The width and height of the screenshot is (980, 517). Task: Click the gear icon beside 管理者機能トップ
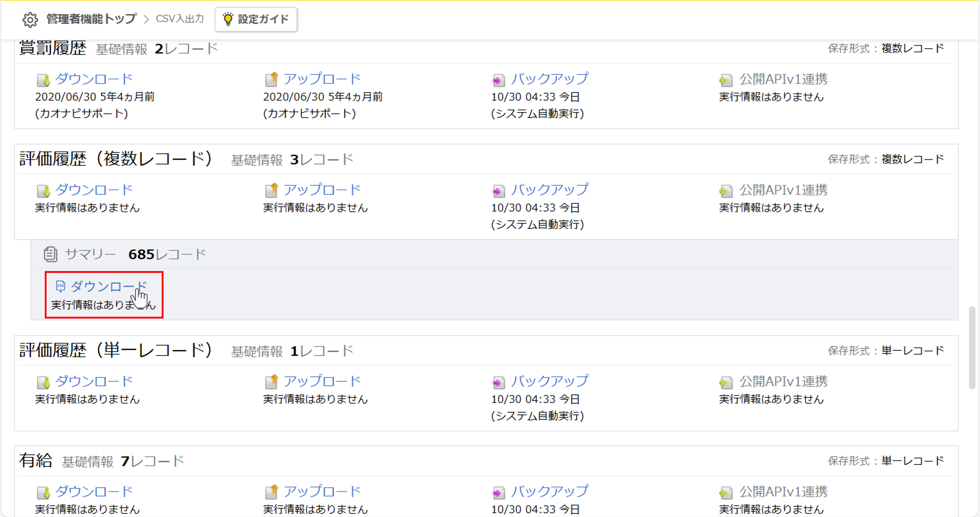(30, 19)
